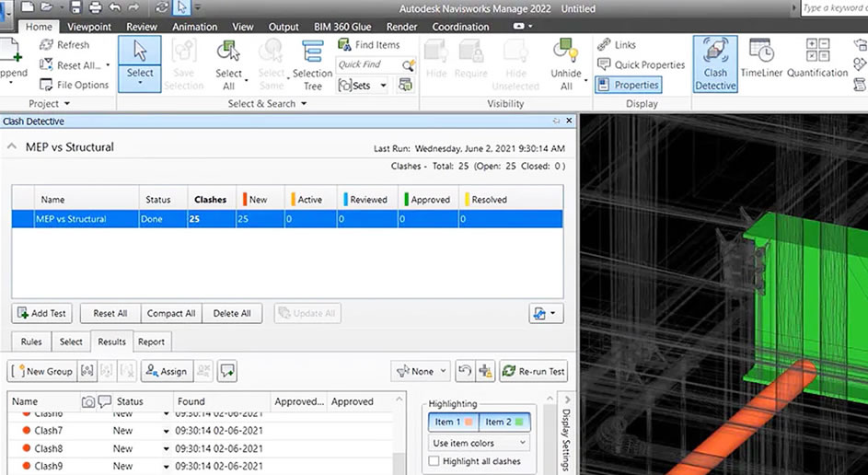Open Clash8 status dropdown arrow
This screenshot has width=868, height=475.
click(x=166, y=449)
